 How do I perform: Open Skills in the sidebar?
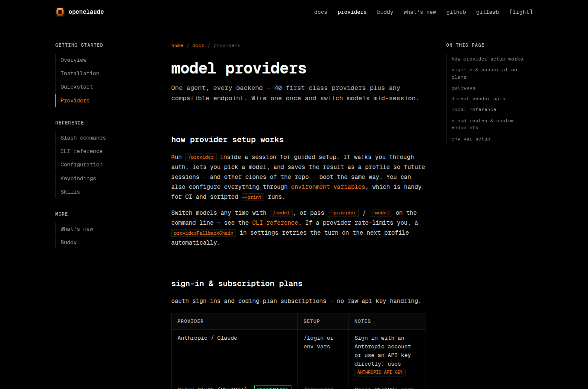[70, 192]
